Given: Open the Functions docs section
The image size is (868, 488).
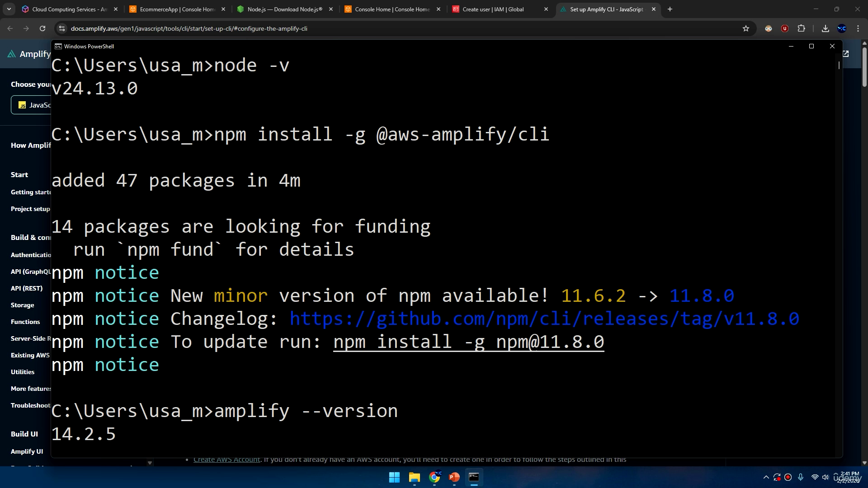Looking at the screenshot, I should click(x=25, y=322).
